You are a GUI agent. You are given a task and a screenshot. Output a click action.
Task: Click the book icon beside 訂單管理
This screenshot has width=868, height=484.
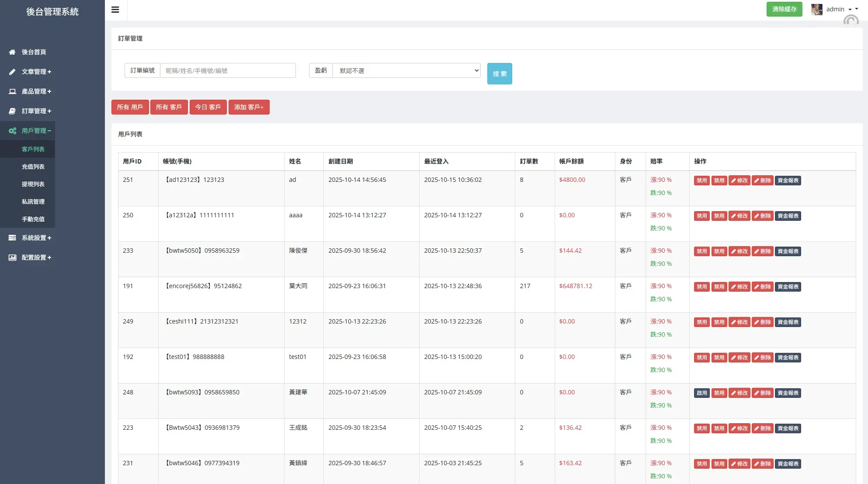[x=12, y=111]
